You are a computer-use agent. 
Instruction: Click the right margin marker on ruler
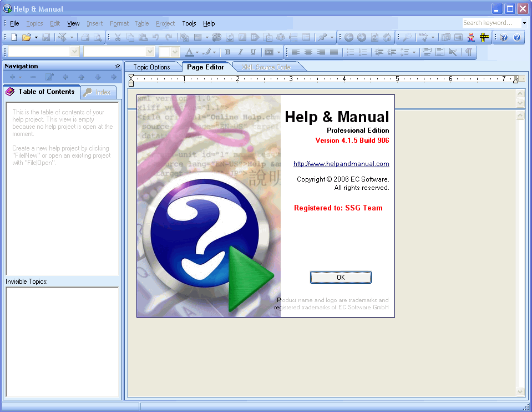tap(516, 80)
